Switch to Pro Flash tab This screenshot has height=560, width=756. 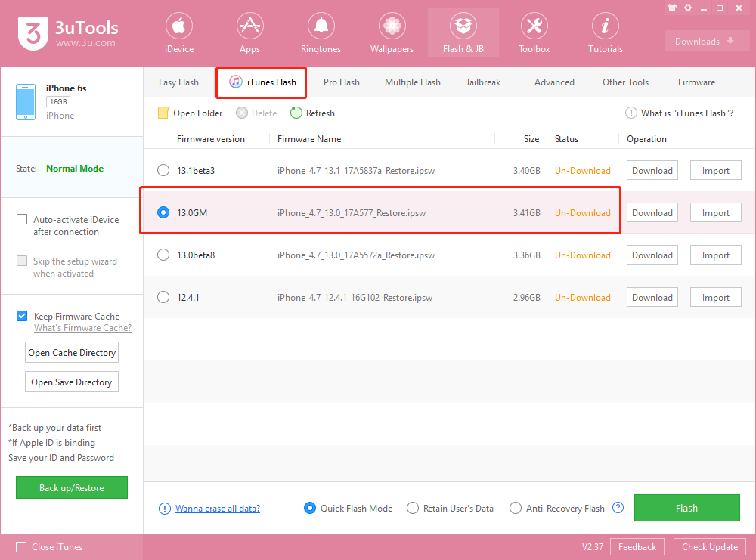tap(342, 82)
